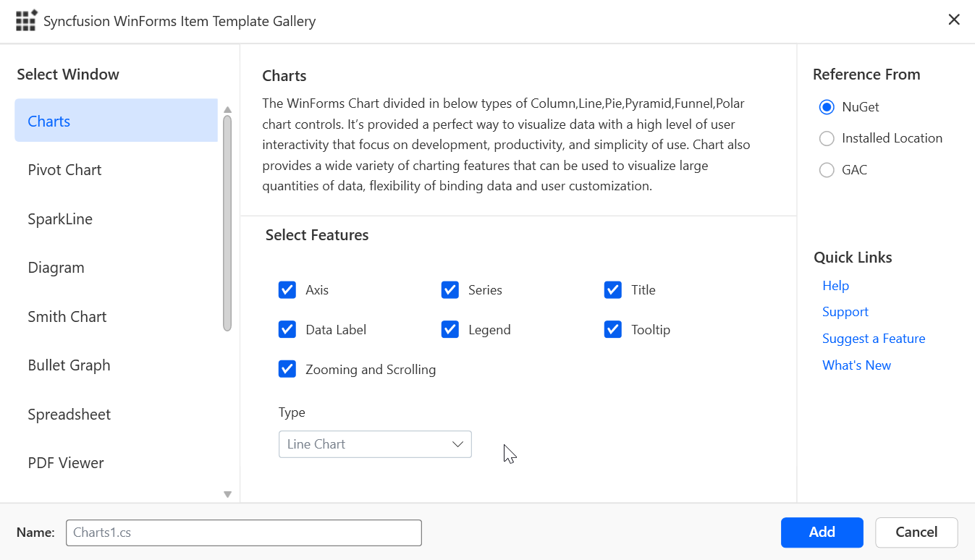Uncheck the Axis feature
The image size is (975, 560).
point(287,289)
